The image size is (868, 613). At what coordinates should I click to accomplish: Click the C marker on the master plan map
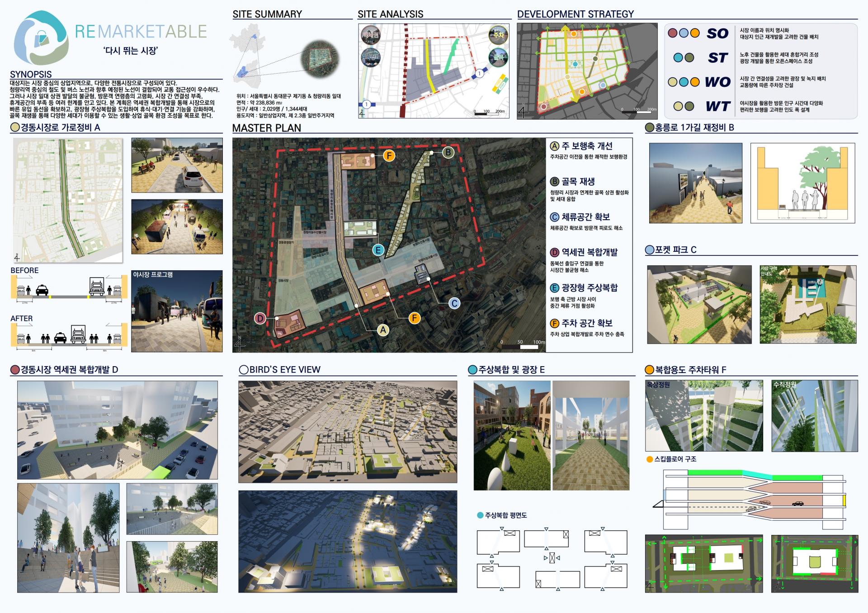[x=454, y=303]
